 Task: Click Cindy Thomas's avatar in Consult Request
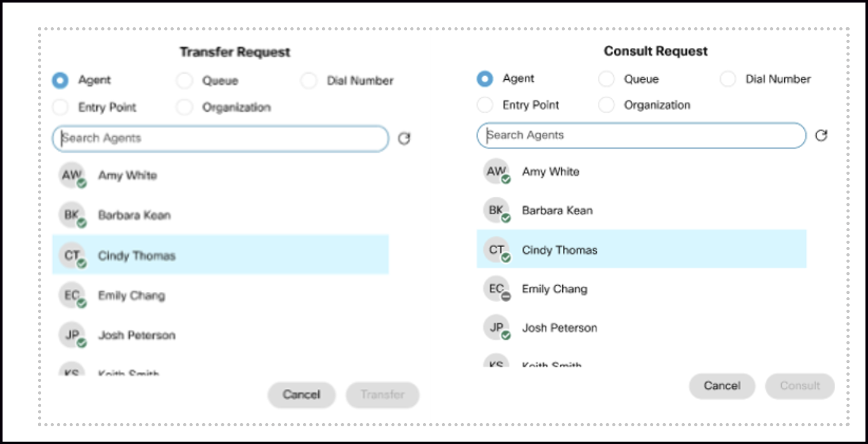(x=496, y=250)
